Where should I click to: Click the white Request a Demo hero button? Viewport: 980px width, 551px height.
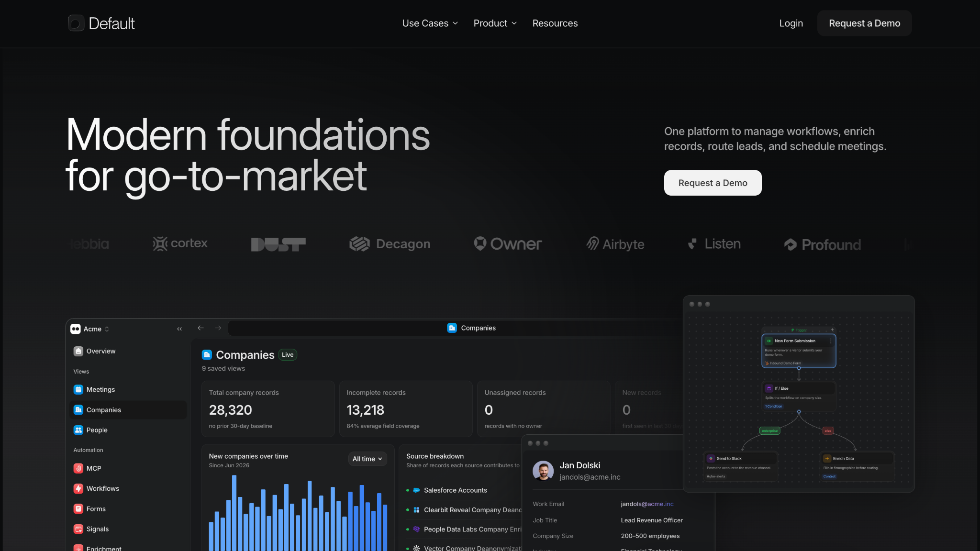(x=713, y=183)
